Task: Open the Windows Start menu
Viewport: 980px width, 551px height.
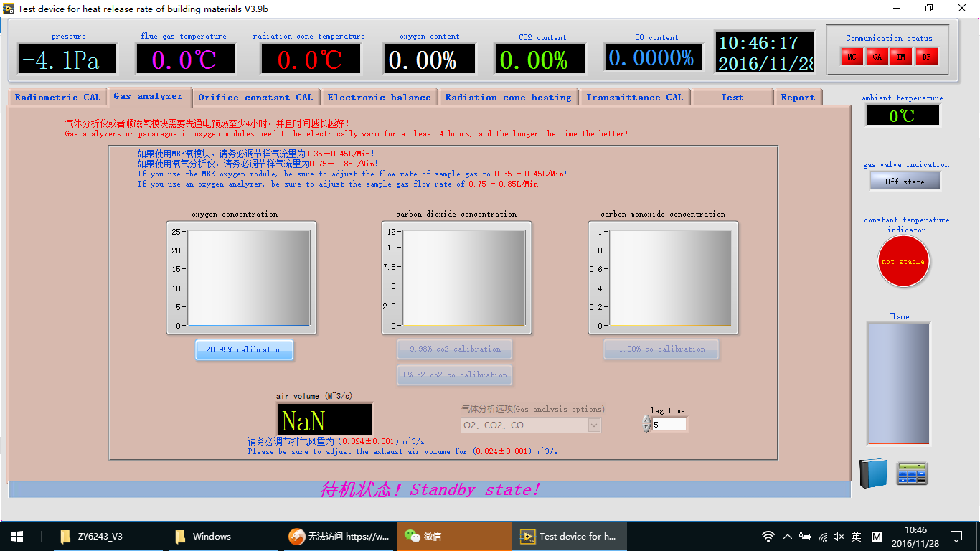Action: coord(17,536)
